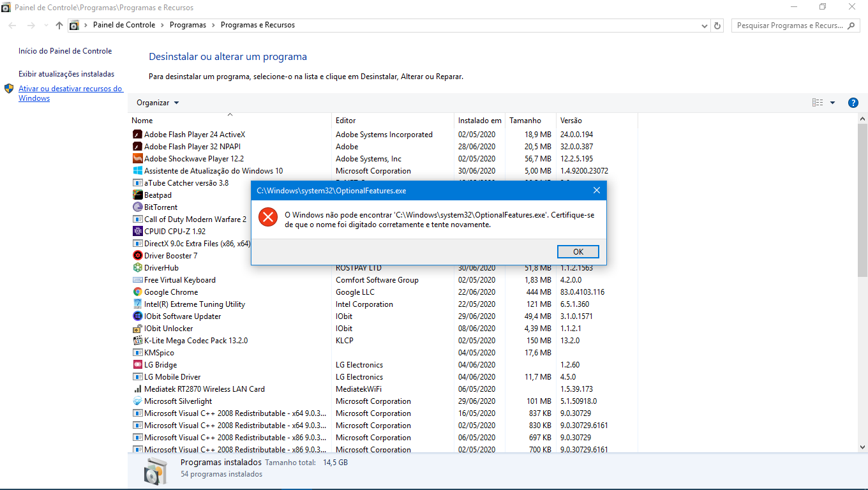The height and width of the screenshot is (490, 868).
Task: Click the forward navigation arrow
Action: click(x=31, y=26)
